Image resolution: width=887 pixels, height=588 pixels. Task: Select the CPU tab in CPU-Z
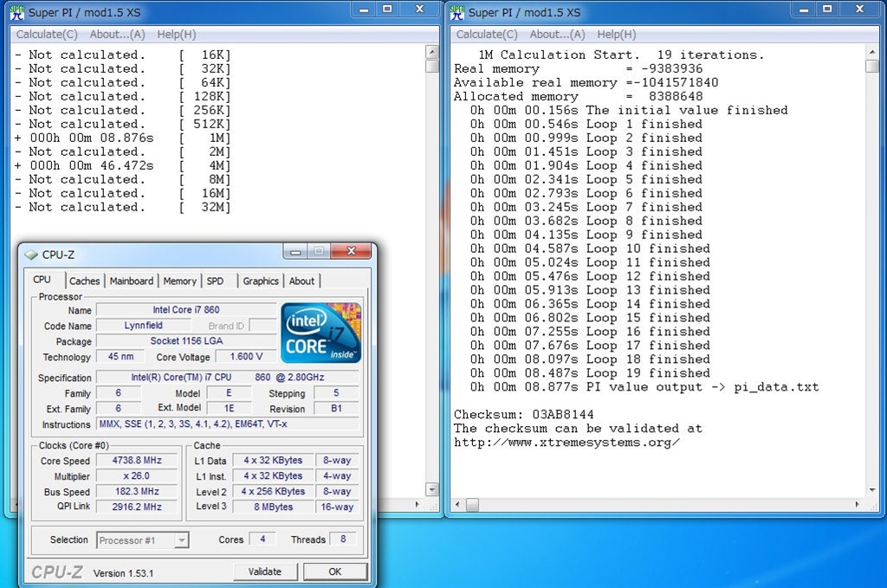[x=42, y=280]
